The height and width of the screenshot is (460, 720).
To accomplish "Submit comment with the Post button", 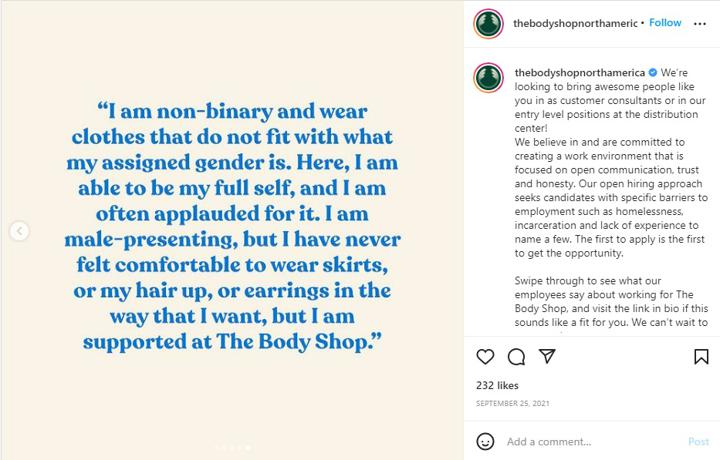I will 698,442.
